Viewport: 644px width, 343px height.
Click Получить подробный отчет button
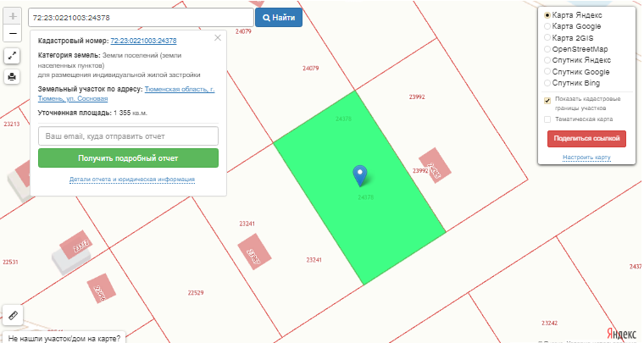click(128, 158)
